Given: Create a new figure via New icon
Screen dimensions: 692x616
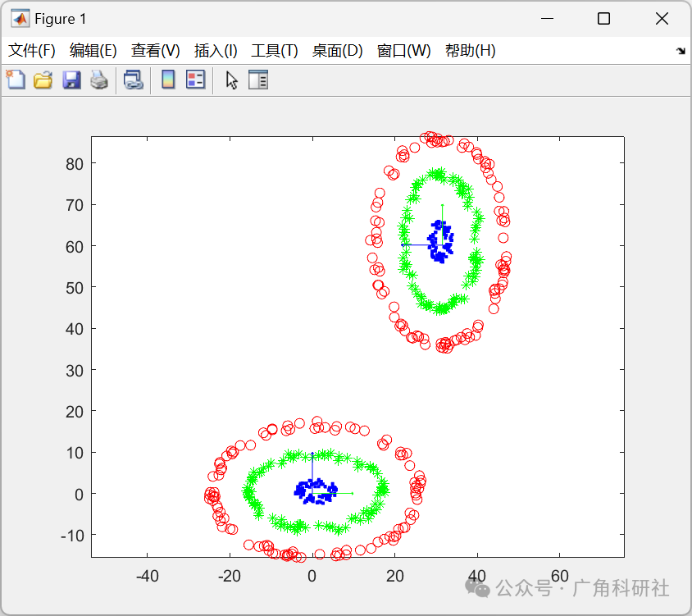Looking at the screenshot, I should pos(16,80).
